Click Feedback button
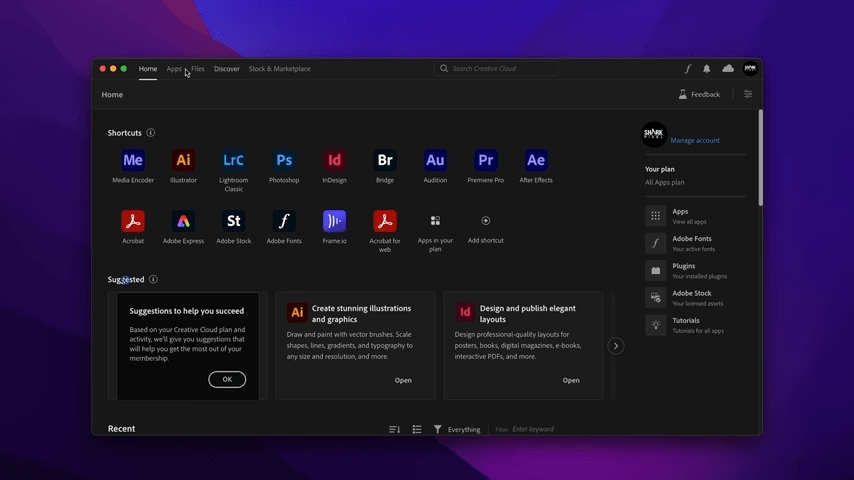Image resolution: width=854 pixels, height=480 pixels. [699, 94]
